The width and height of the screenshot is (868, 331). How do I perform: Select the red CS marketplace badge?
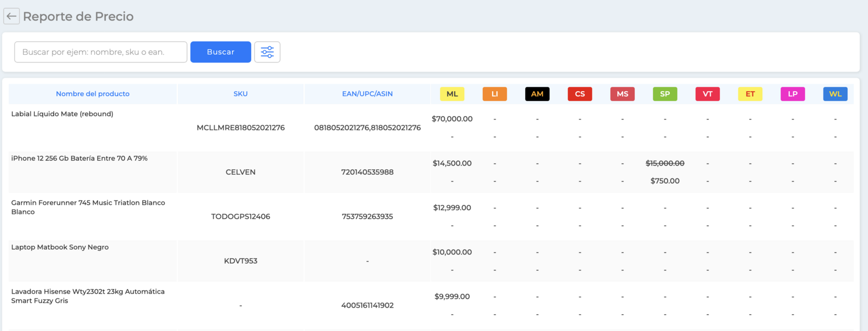click(580, 94)
